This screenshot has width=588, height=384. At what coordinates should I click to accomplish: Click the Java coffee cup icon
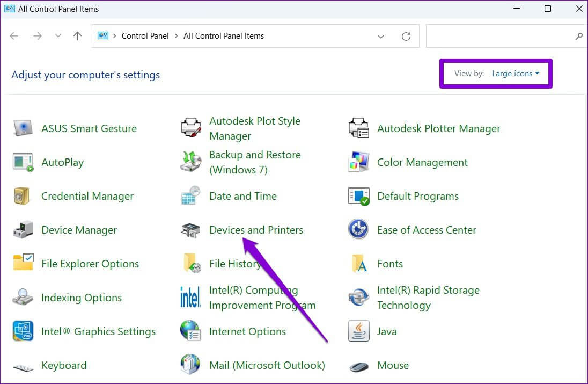359,331
